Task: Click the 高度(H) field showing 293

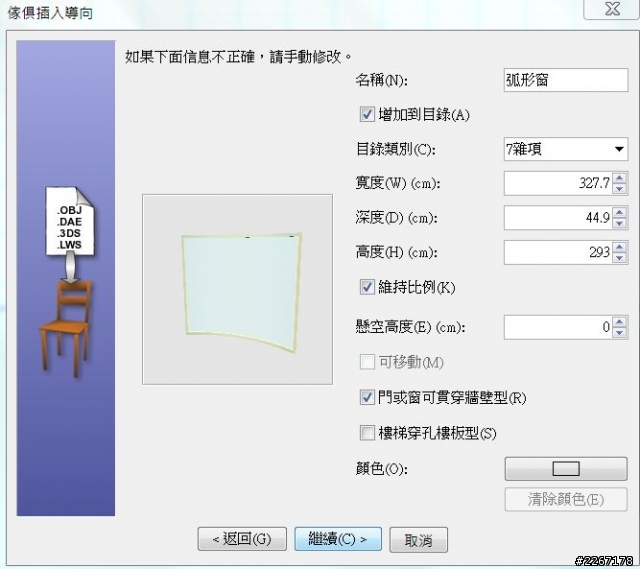Action: point(558,252)
